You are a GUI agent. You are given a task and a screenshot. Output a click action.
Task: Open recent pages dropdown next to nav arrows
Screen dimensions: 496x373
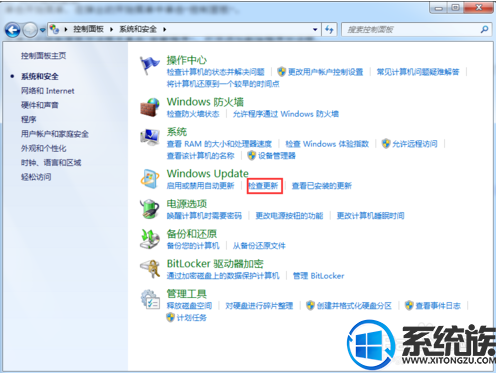coord(43,30)
